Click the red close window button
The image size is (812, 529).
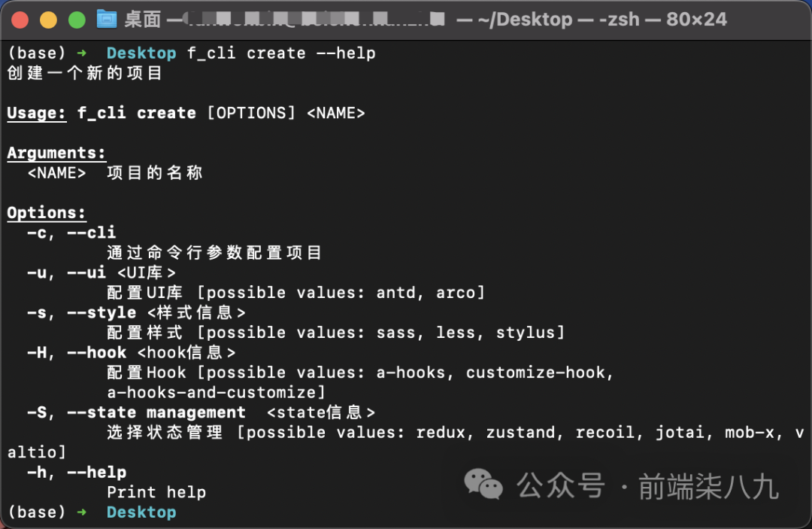coord(20,20)
